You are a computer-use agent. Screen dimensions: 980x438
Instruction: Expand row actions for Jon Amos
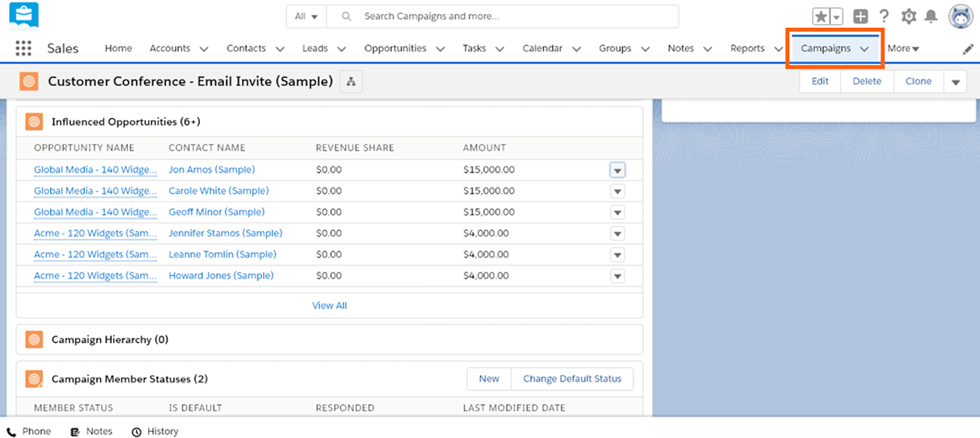617,170
